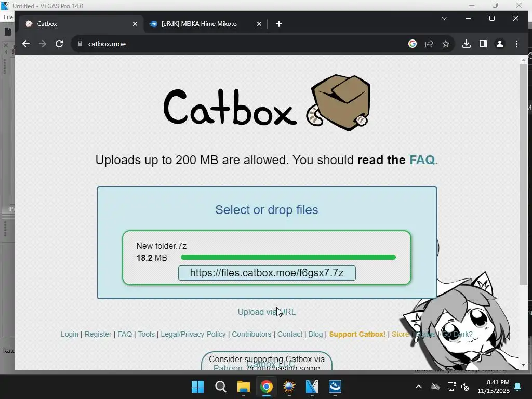This screenshot has width=532, height=399.
Task: Open Upload via URL link
Action: pos(267,312)
